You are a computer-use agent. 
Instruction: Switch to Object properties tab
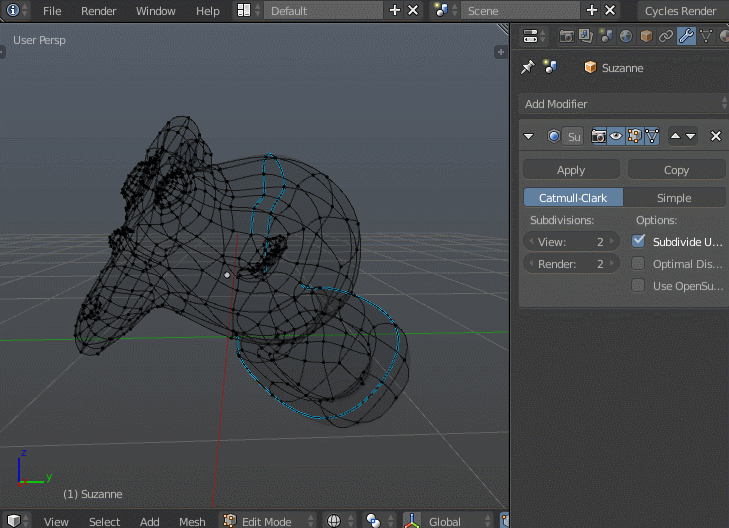tap(646, 36)
